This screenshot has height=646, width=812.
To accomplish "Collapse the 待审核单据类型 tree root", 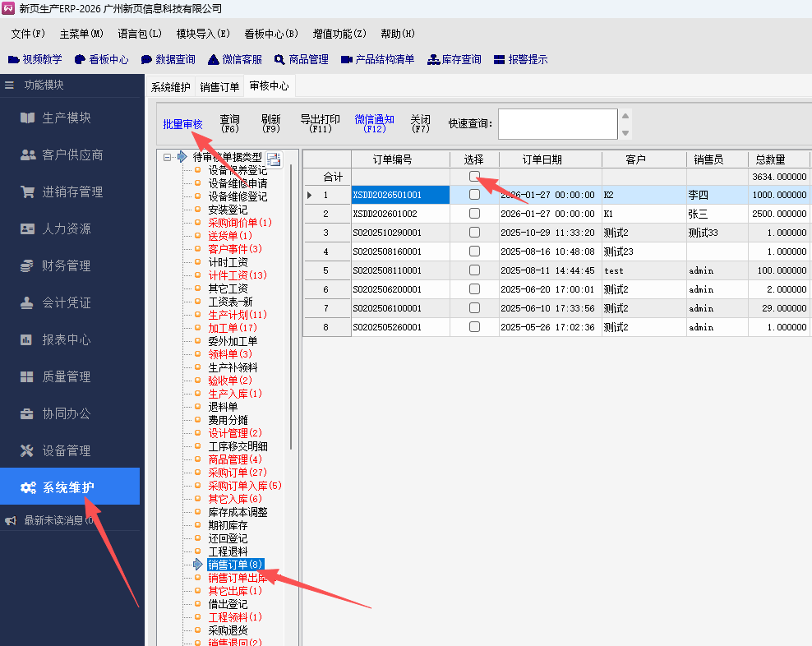I will [168, 157].
